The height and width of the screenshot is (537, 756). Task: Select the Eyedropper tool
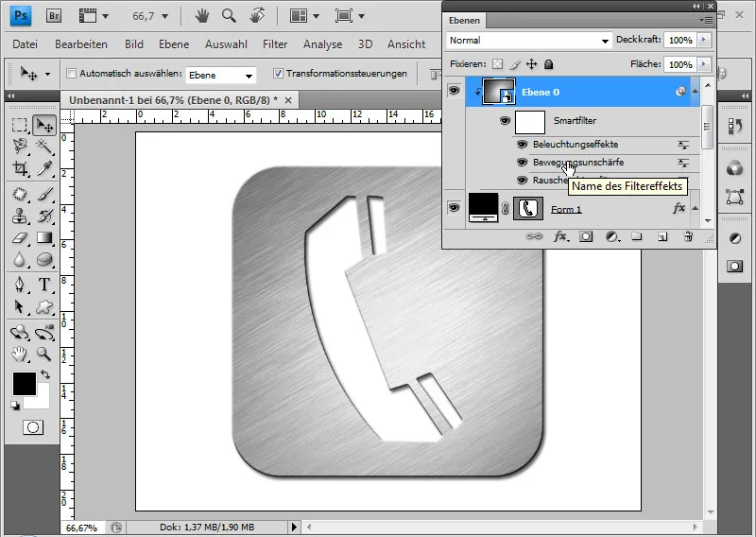pyautogui.click(x=44, y=168)
